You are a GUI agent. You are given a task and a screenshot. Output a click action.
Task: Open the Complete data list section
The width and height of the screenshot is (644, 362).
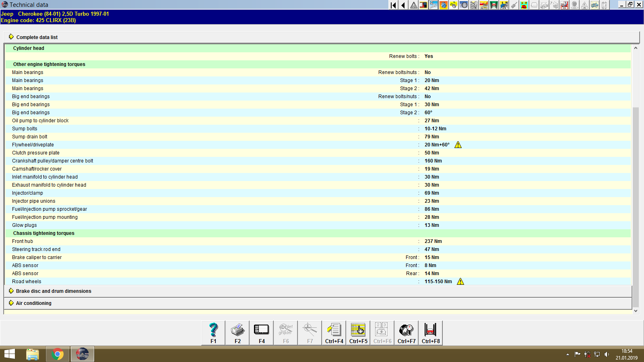(x=37, y=37)
